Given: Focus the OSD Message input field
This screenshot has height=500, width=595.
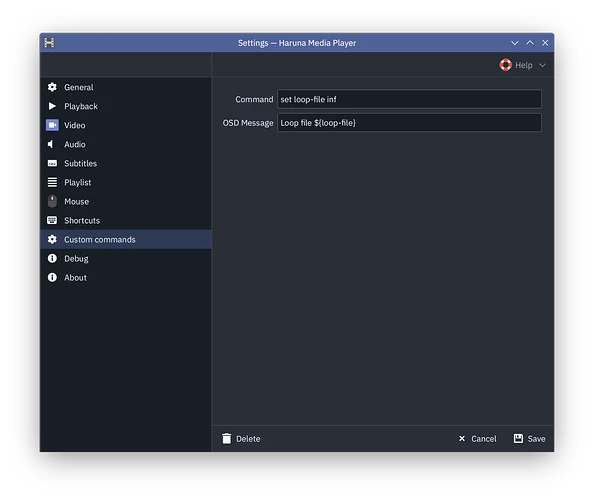Looking at the screenshot, I should [x=409, y=123].
